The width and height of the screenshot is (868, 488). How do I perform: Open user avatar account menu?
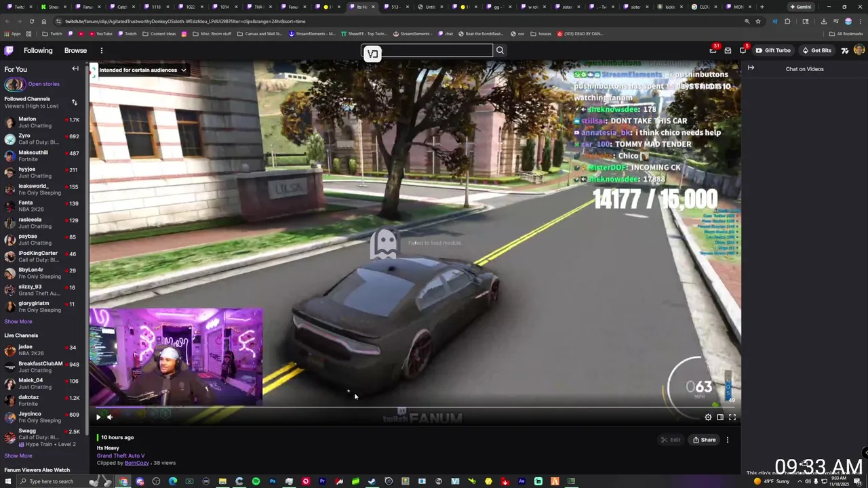[x=859, y=50]
